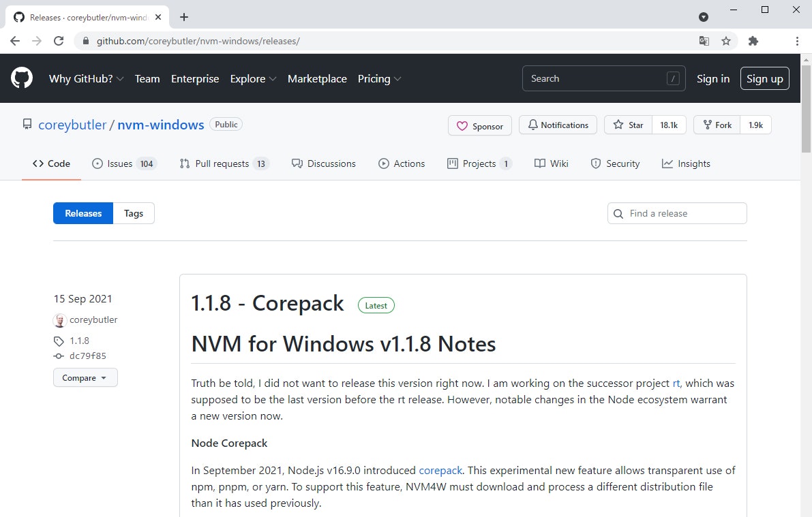Select the Releases toggle button
812x517 pixels.
click(x=83, y=213)
